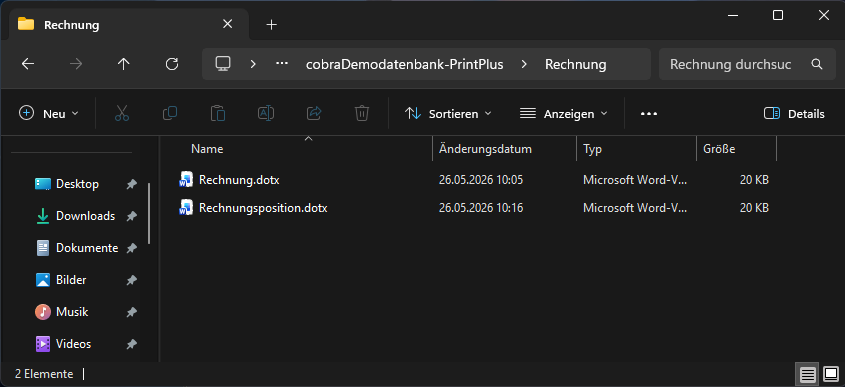The height and width of the screenshot is (387, 845).
Task: Navigate to cobraDemodatenbank-PrintPlus breadcrumb
Action: click(x=404, y=65)
